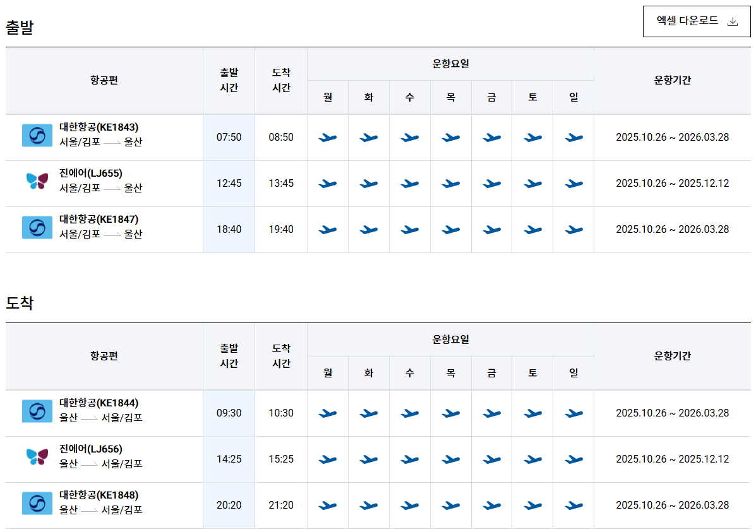Click the Friday airplane icon for KE1847
Viewport: 756px width, 532px height.
tap(491, 229)
